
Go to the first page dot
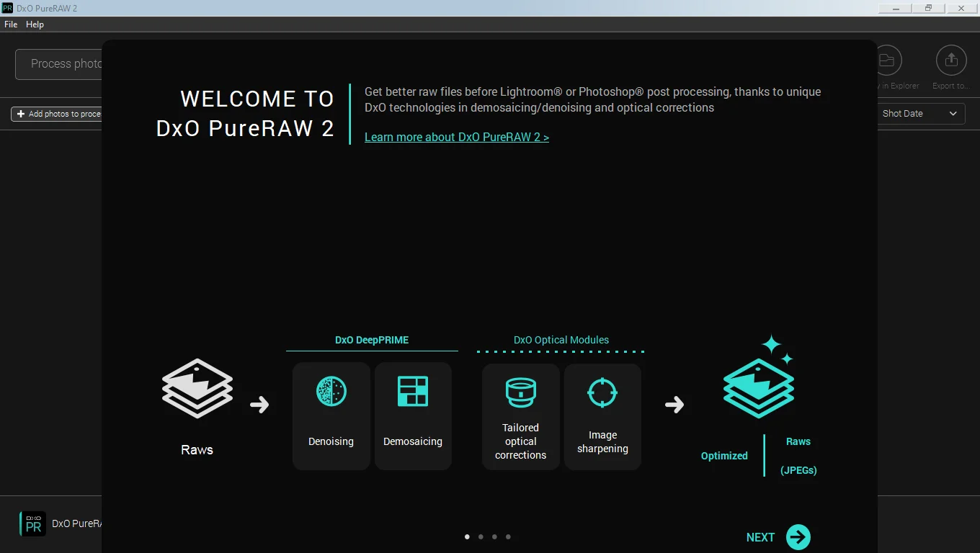pyautogui.click(x=467, y=536)
